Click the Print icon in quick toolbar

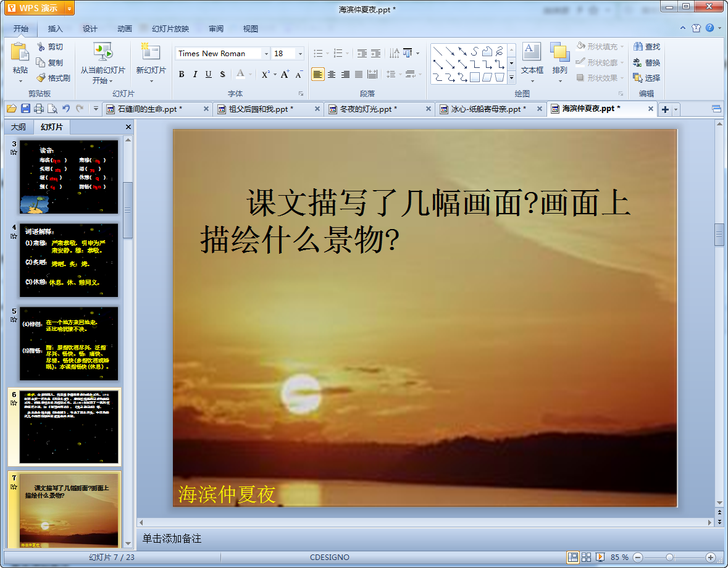[39, 109]
